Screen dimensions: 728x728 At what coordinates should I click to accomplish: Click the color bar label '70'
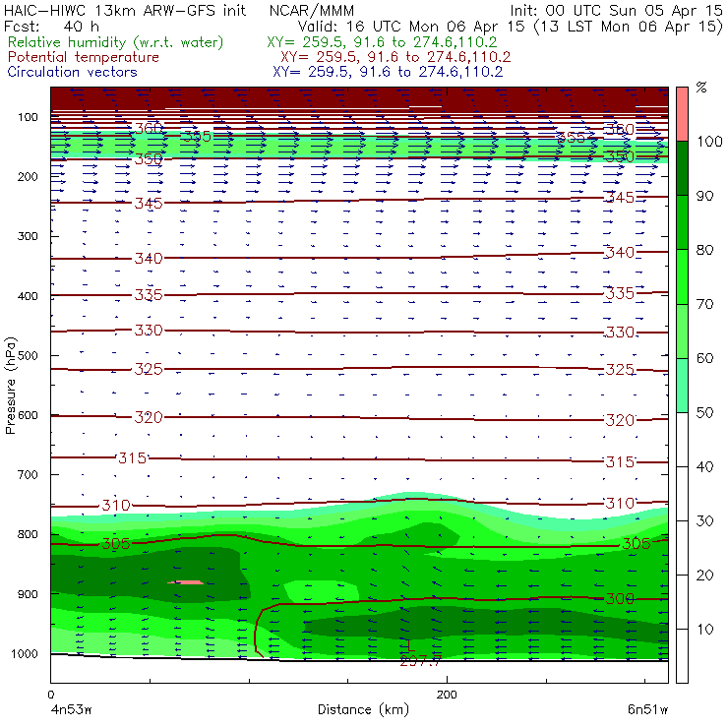704,304
